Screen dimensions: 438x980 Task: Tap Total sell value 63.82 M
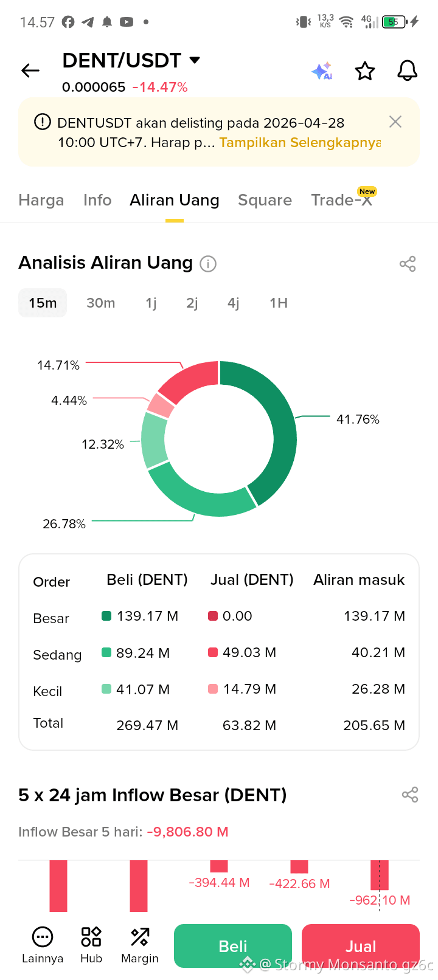(249, 725)
